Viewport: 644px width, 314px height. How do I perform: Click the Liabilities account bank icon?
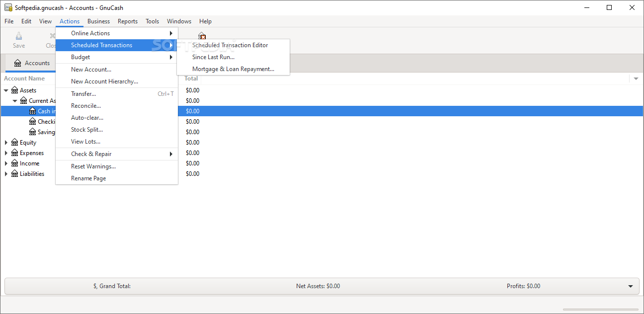pyautogui.click(x=15, y=174)
